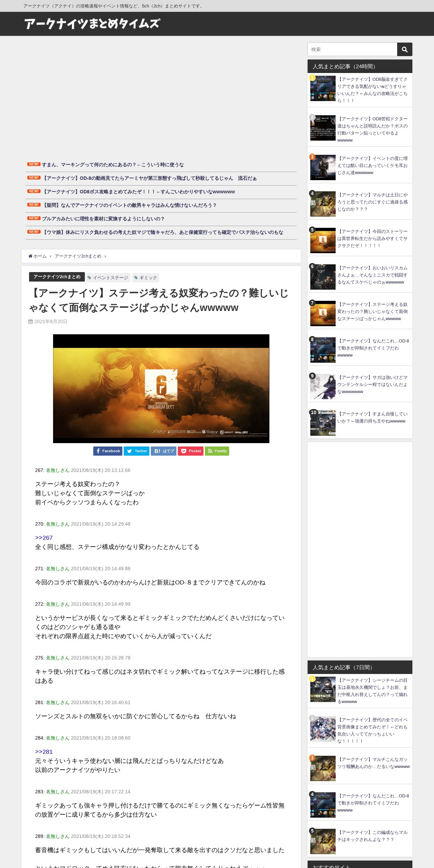Image resolution: width=434 pixels, height=868 pixels.
Task: Open 7日間 rank 2 thumbnail 歴代イベ背景画像
Action: 323,729
